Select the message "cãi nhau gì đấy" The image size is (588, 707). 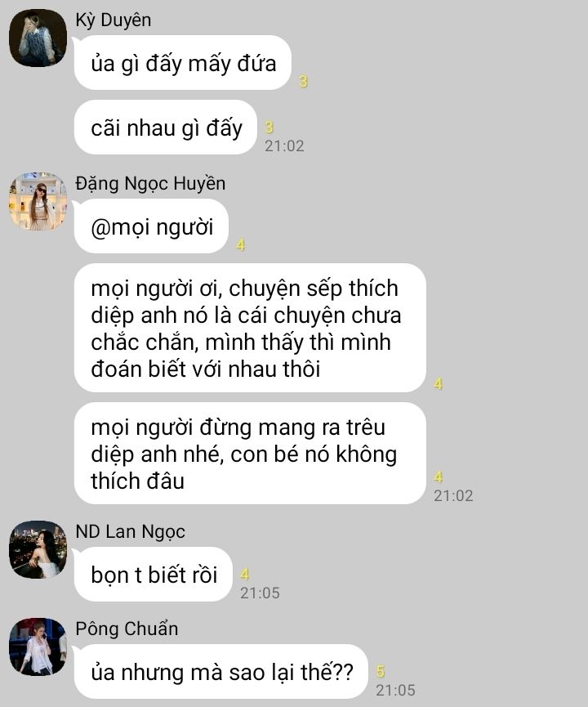point(166,128)
